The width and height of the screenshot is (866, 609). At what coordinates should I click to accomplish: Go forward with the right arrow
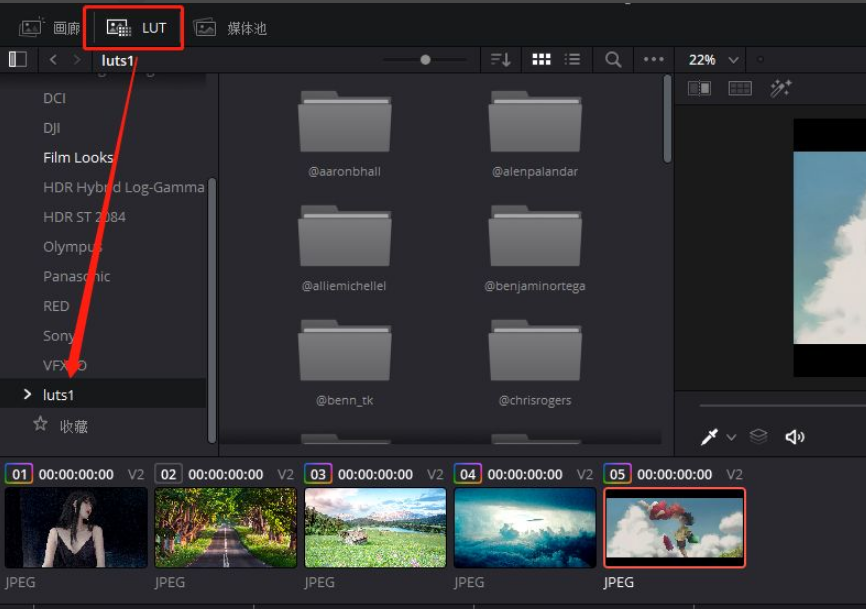click(x=77, y=60)
